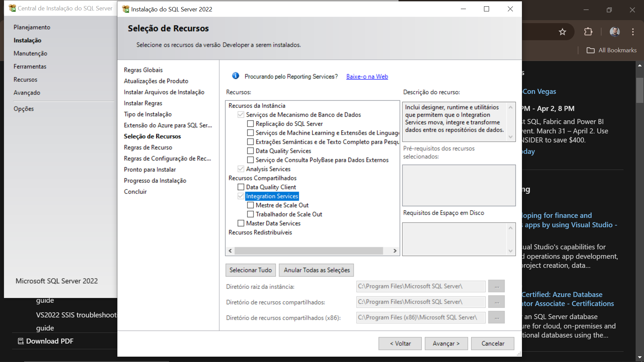Open the browser three-dot menu
The image size is (644, 362).
(633, 32)
